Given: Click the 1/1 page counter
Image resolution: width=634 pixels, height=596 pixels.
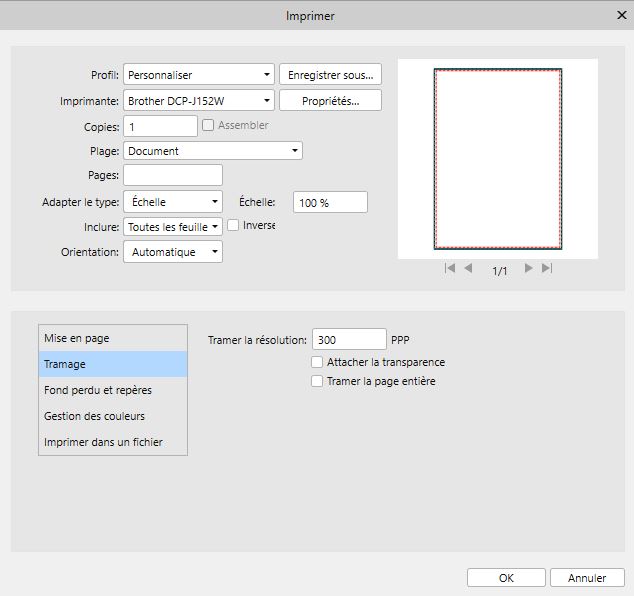Looking at the screenshot, I should coord(499,271).
